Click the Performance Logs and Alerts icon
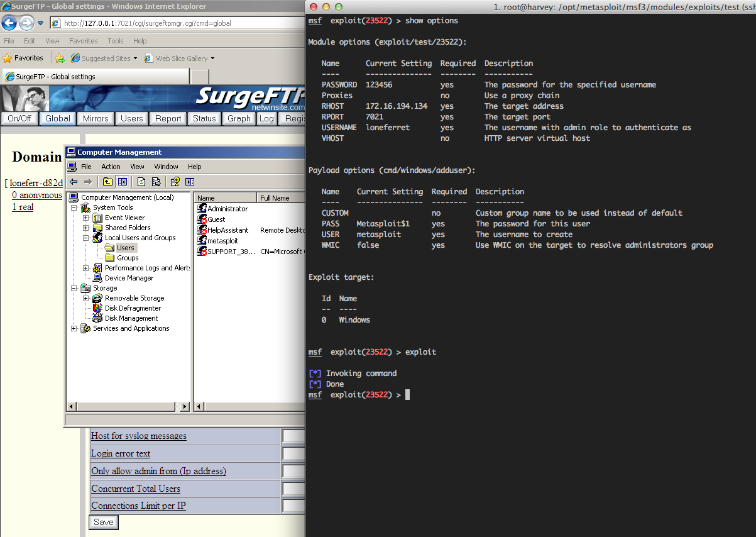Viewport: 756px width, 537px height. pos(98,268)
